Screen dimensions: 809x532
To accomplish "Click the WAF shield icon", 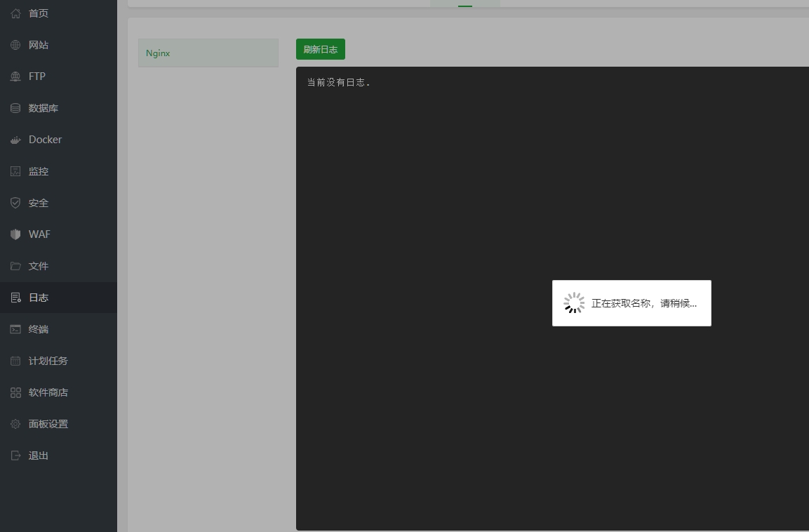I will point(15,234).
